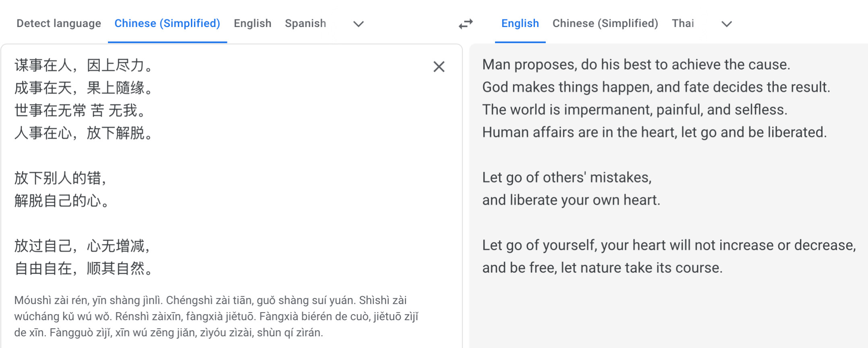Select Chinese (Simplified) as source language
The height and width of the screenshot is (348, 868).
(x=167, y=23)
